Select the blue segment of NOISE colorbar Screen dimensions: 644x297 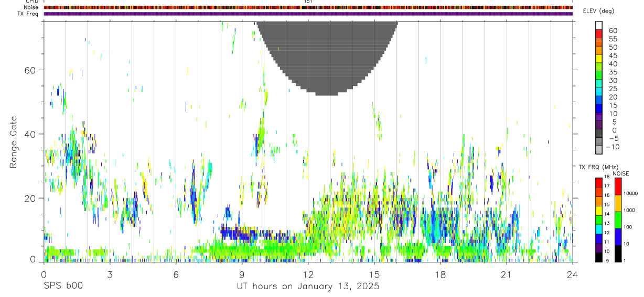pos(618,236)
